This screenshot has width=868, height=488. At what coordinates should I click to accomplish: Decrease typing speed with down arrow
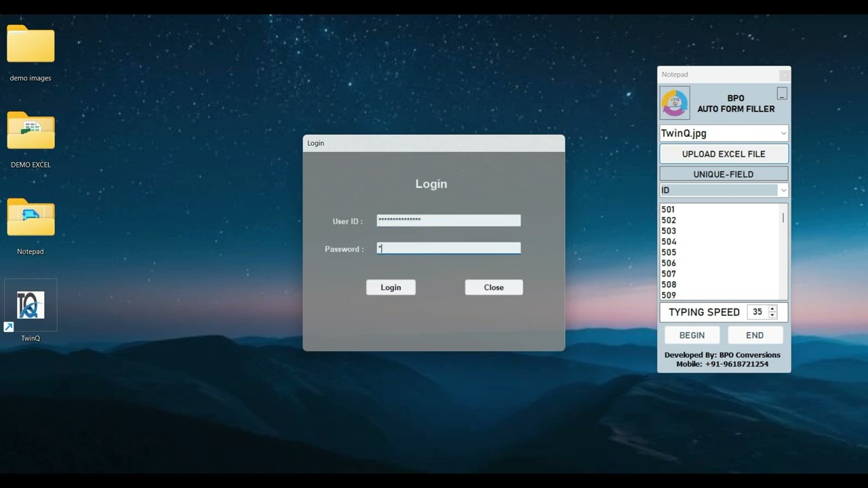772,315
